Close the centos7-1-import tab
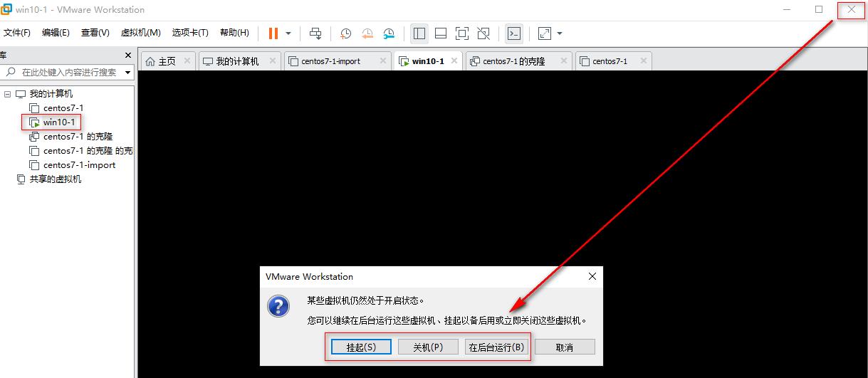This screenshot has width=868, height=378. [383, 61]
